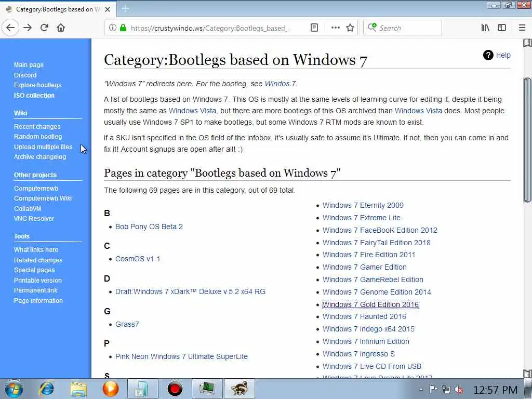Click the Help question mark icon
The image size is (532, 399).
click(x=488, y=55)
